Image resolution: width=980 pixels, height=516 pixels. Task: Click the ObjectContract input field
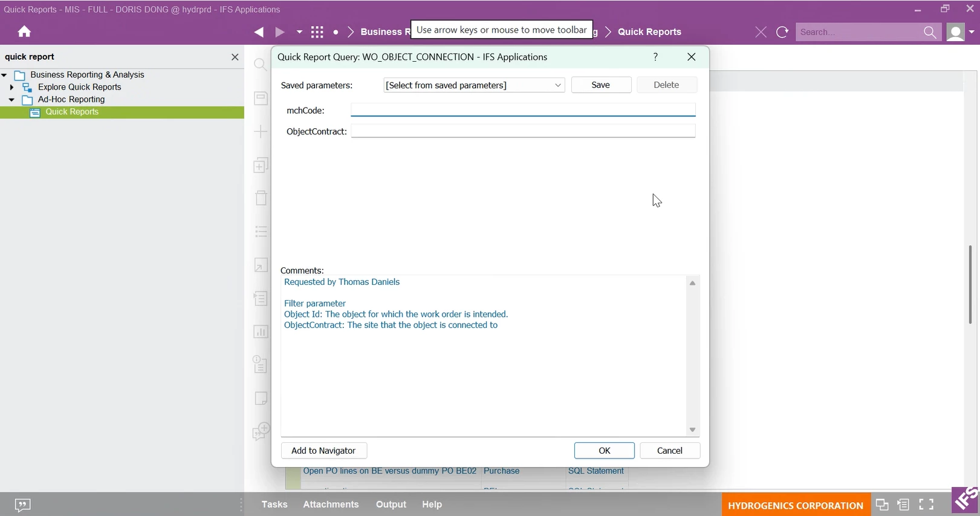(x=523, y=131)
